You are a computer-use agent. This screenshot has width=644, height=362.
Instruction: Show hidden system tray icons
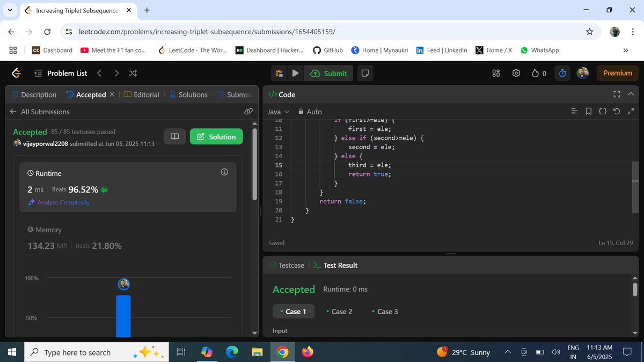507,352
